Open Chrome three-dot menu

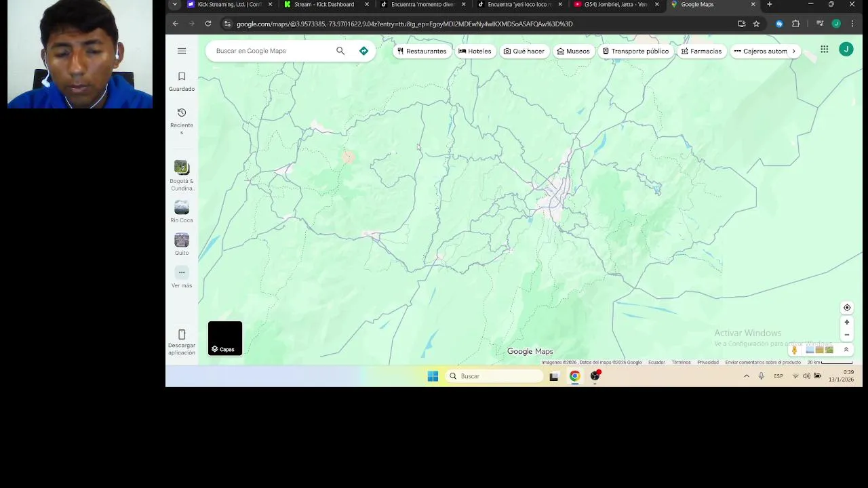click(x=852, y=24)
